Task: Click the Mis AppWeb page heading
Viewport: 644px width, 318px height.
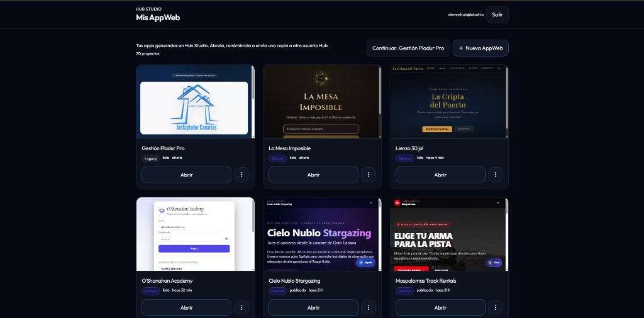Action: click(x=158, y=18)
